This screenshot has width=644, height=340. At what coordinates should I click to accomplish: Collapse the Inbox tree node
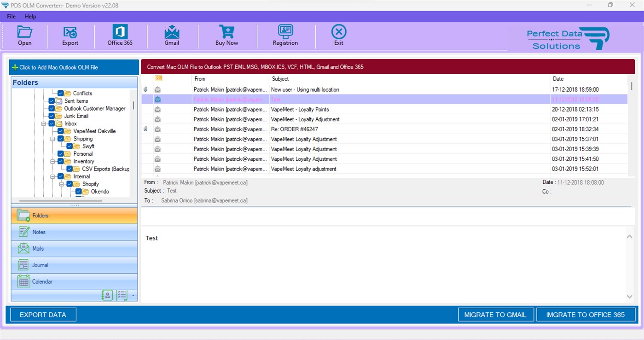44,123
